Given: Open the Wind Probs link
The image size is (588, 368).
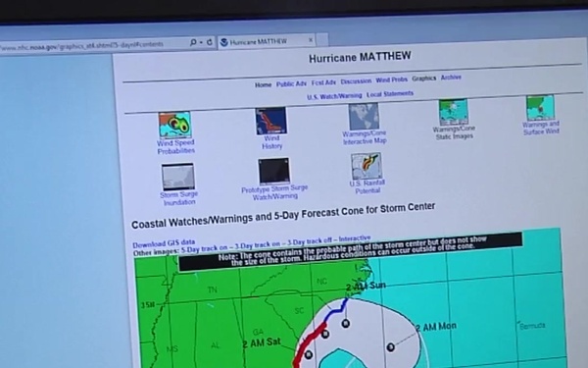Looking at the screenshot, I should (391, 79).
